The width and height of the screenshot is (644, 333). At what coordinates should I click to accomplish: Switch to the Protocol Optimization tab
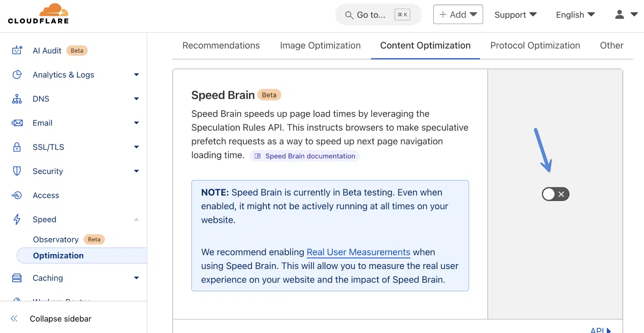tap(535, 45)
